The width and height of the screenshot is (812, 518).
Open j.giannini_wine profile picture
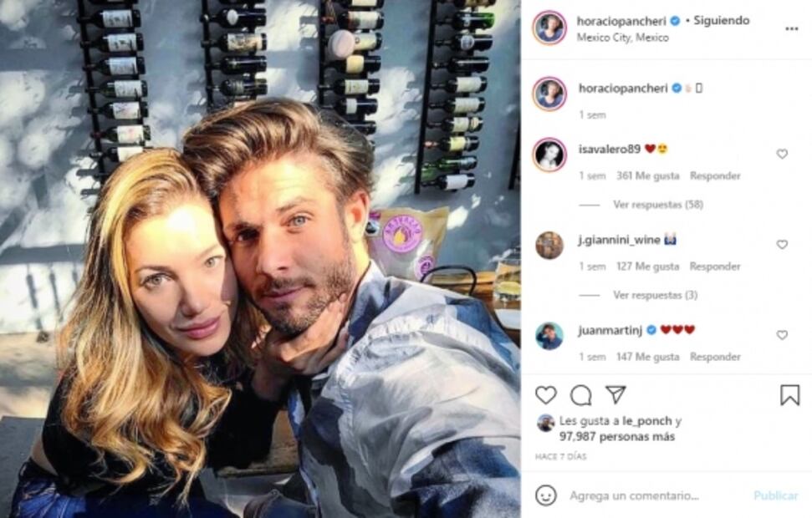(x=549, y=246)
